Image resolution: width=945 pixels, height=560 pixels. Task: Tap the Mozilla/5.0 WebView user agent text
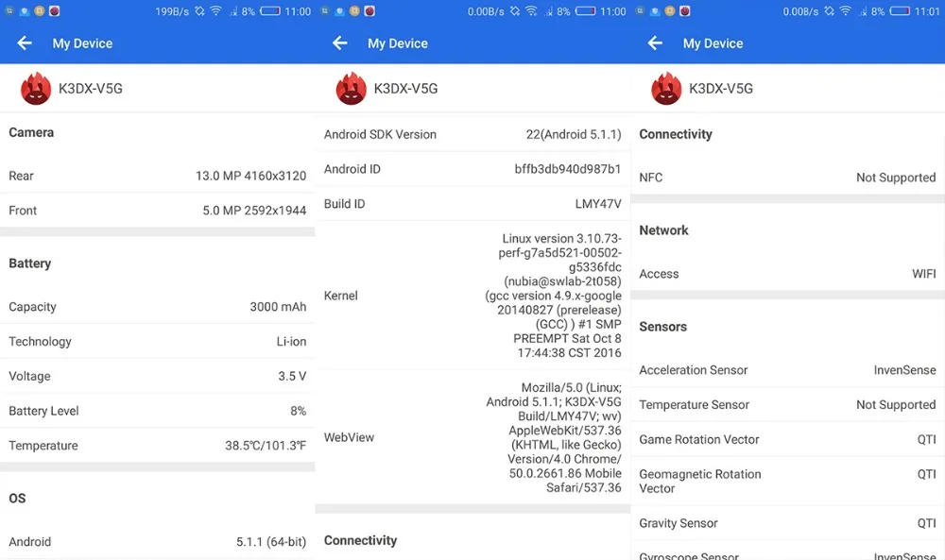[x=554, y=437]
